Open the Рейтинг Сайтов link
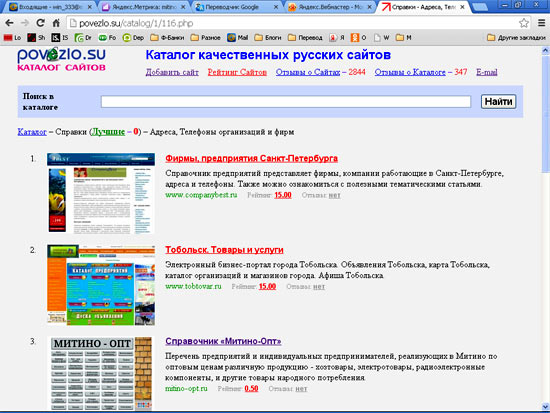Image resolution: width=550 pixels, height=413 pixels. tap(237, 72)
